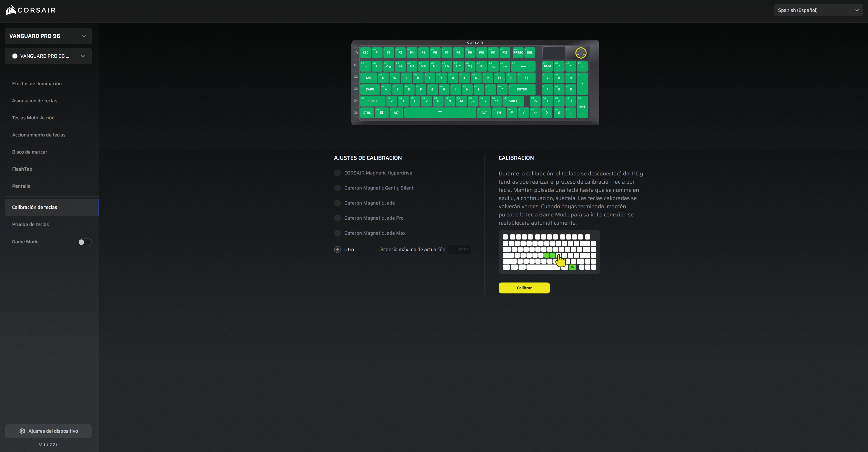This screenshot has width=868, height=452.
Task: Toggle the Game Mode switch
Action: click(x=84, y=242)
